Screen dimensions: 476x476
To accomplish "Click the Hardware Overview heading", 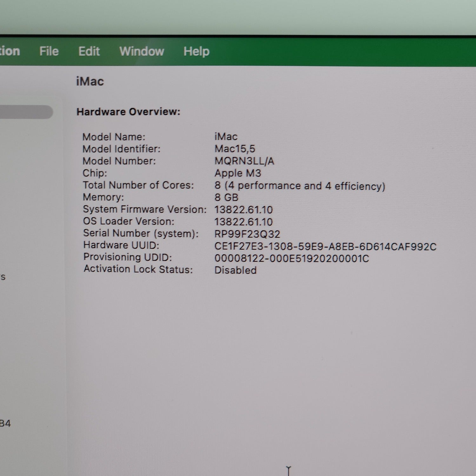I will point(128,112).
